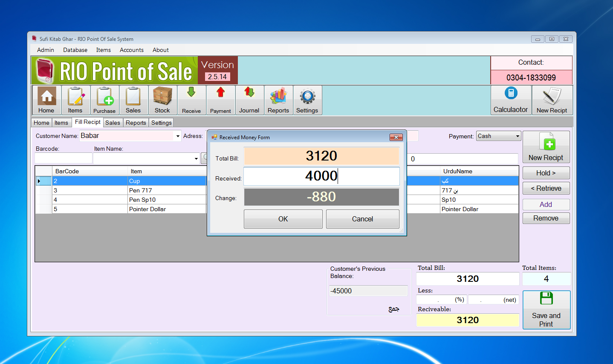Switch to the Fill Recipt tab
This screenshot has width=613, height=364.
(87, 122)
